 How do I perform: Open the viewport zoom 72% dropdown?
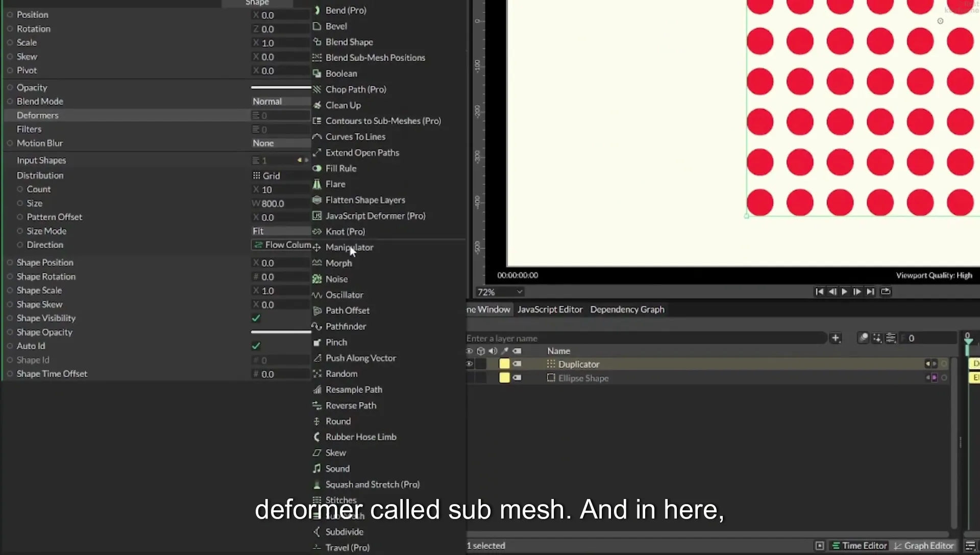tap(500, 292)
